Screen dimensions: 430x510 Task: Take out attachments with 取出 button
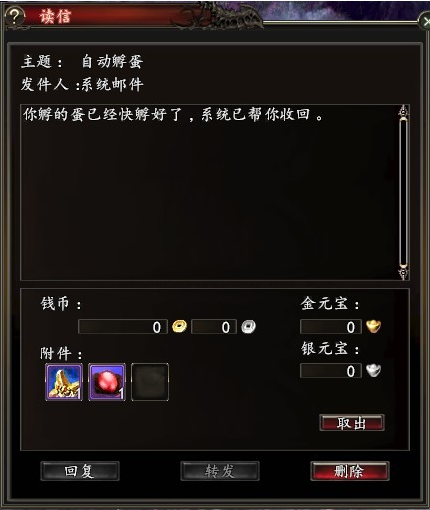tap(352, 423)
